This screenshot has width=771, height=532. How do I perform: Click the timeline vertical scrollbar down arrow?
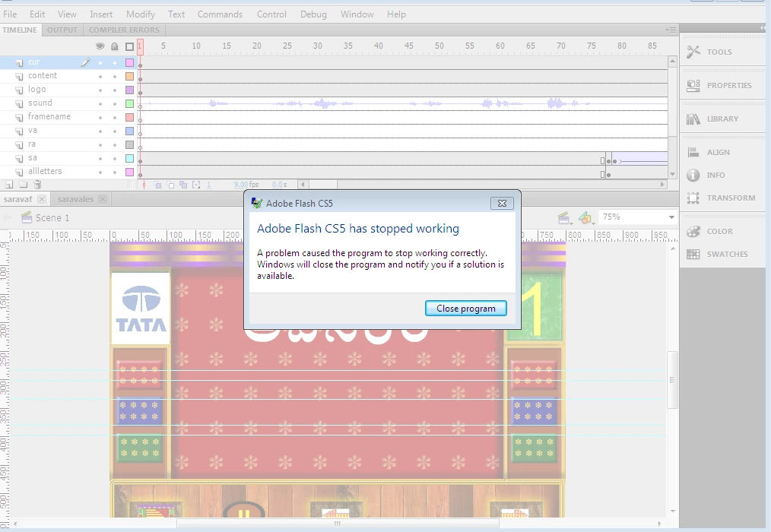click(672, 174)
